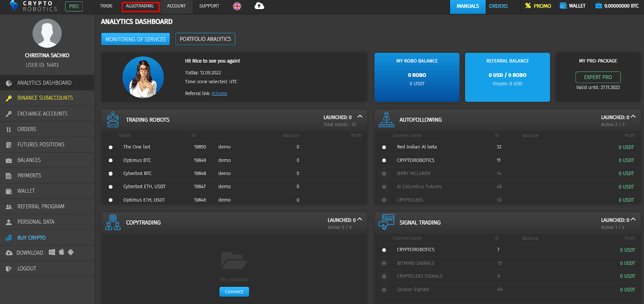644x304 pixels.
Task: Toggle Cyberbot ETH, USDT status dot
Action: click(111, 187)
